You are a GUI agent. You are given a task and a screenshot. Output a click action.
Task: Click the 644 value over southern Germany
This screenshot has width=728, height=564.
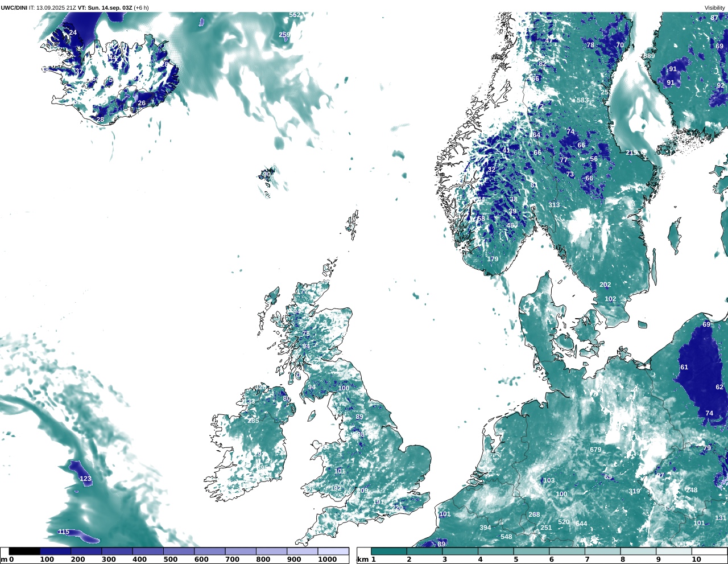click(x=581, y=524)
